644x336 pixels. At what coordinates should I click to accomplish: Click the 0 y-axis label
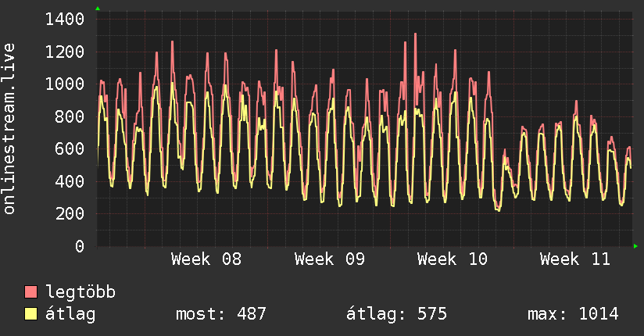point(80,246)
